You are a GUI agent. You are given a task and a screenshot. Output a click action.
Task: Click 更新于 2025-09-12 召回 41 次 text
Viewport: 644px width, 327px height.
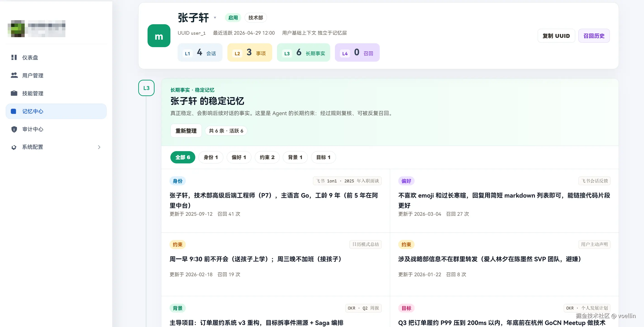205,214
